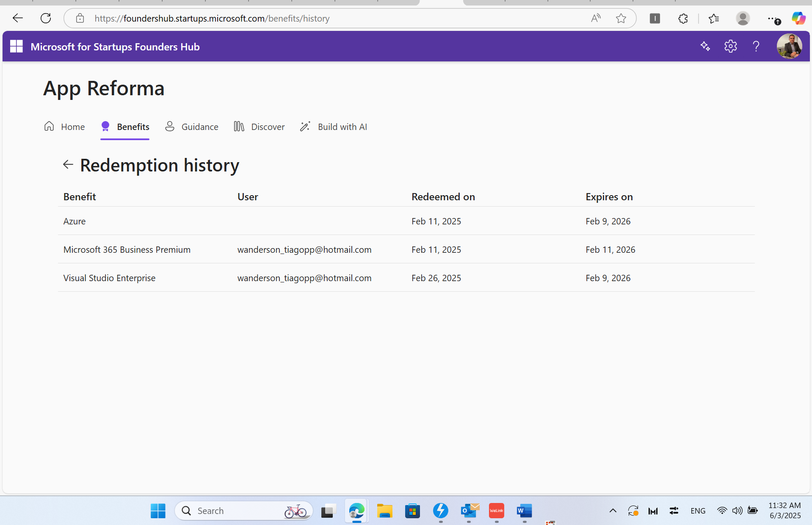812x525 pixels.
Task: Click the Redeemed on column header
Action: [x=443, y=197]
